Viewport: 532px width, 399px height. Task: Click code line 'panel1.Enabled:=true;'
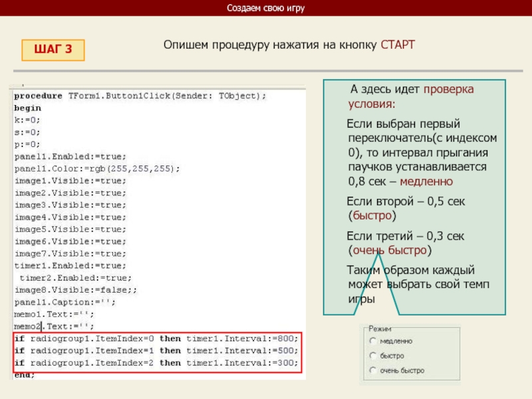70,156
